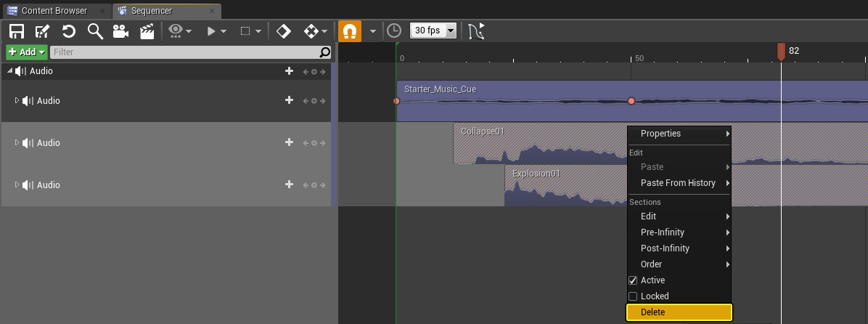Click the restore/revert circular arrow icon
The height and width of the screenshot is (324, 868).
tap(69, 31)
